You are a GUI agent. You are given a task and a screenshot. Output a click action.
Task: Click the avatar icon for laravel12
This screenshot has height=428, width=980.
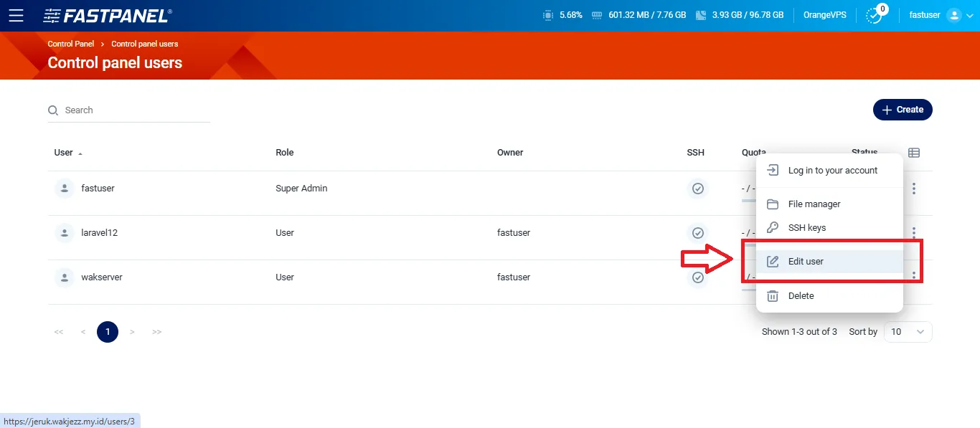click(x=65, y=233)
